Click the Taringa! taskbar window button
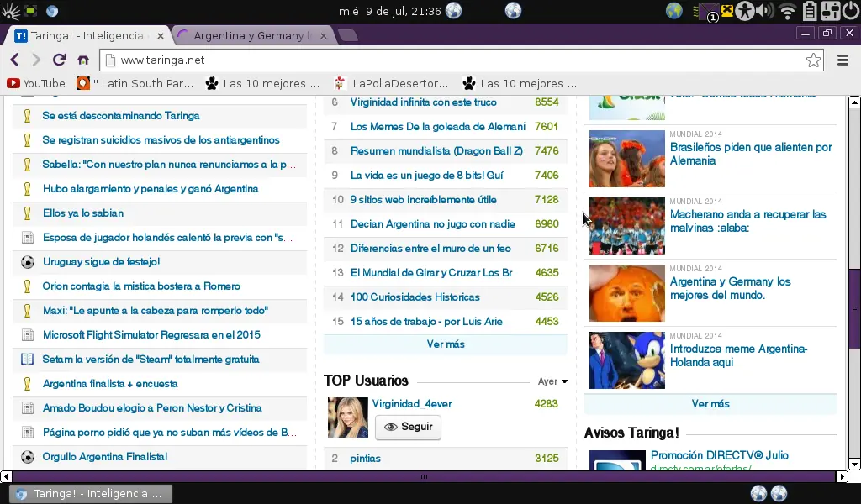Image resolution: width=861 pixels, height=504 pixels. point(91,494)
